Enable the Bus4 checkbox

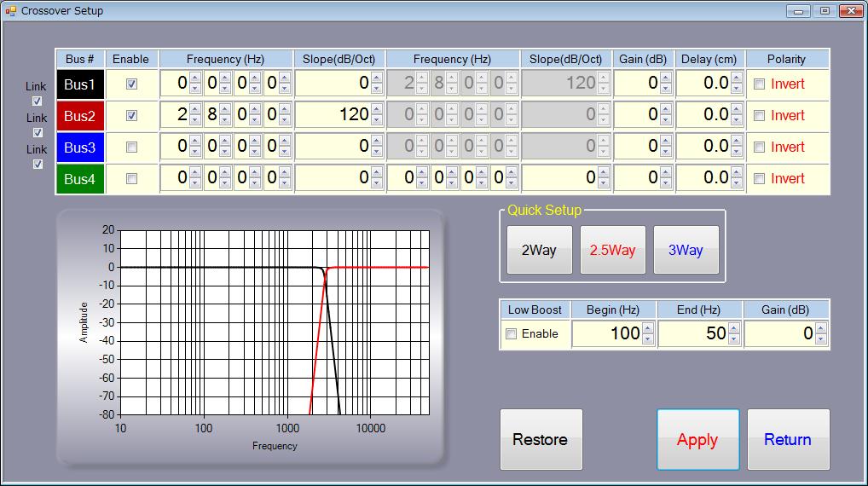(131, 179)
